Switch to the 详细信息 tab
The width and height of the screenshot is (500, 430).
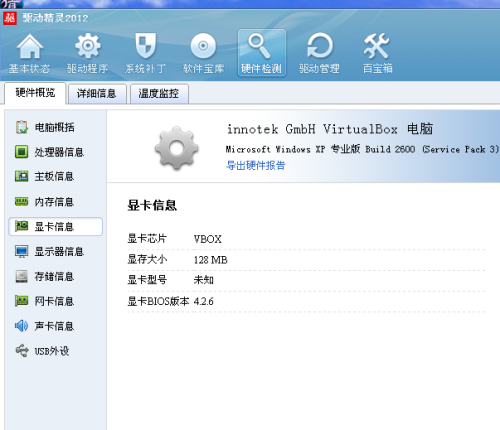coord(97,94)
